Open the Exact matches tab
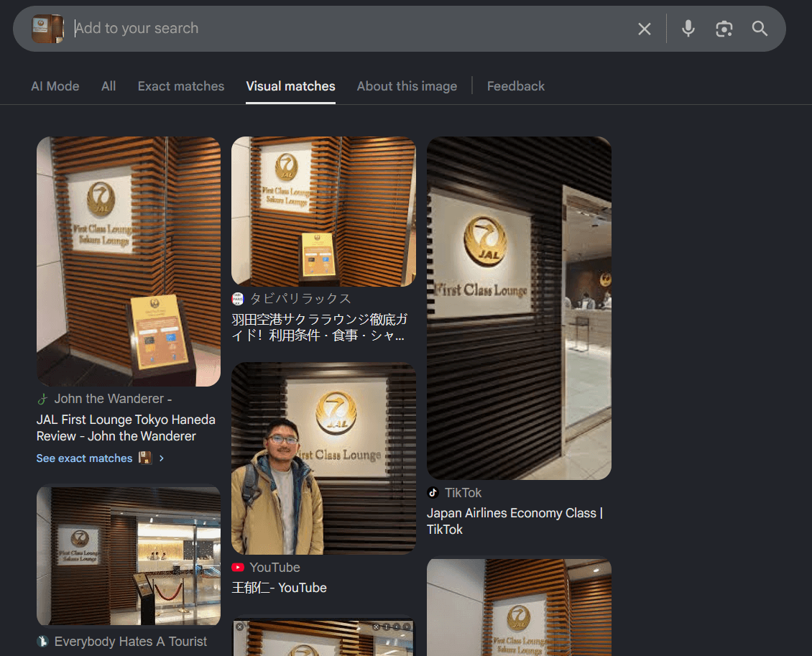Screen dimensions: 812x656 pos(181,86)
